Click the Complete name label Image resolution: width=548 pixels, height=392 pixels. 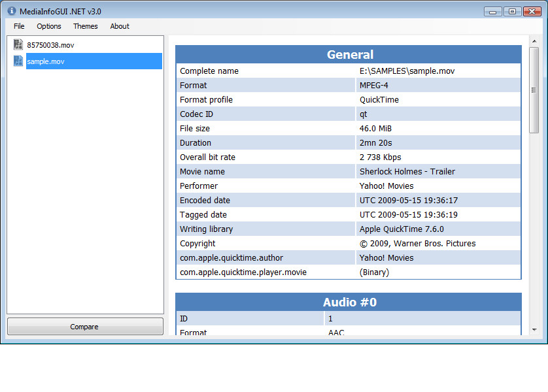209,71
